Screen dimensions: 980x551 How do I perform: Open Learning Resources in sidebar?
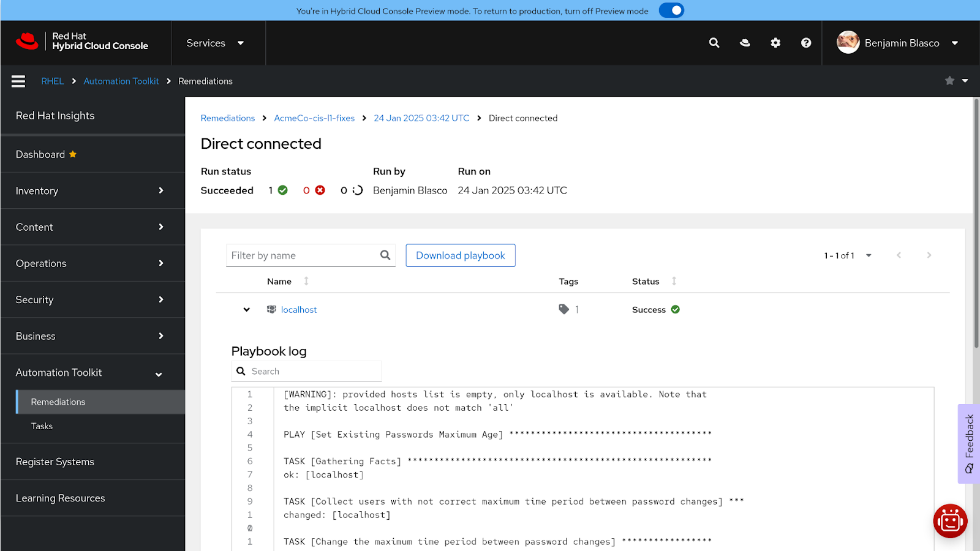click(92, 498)
